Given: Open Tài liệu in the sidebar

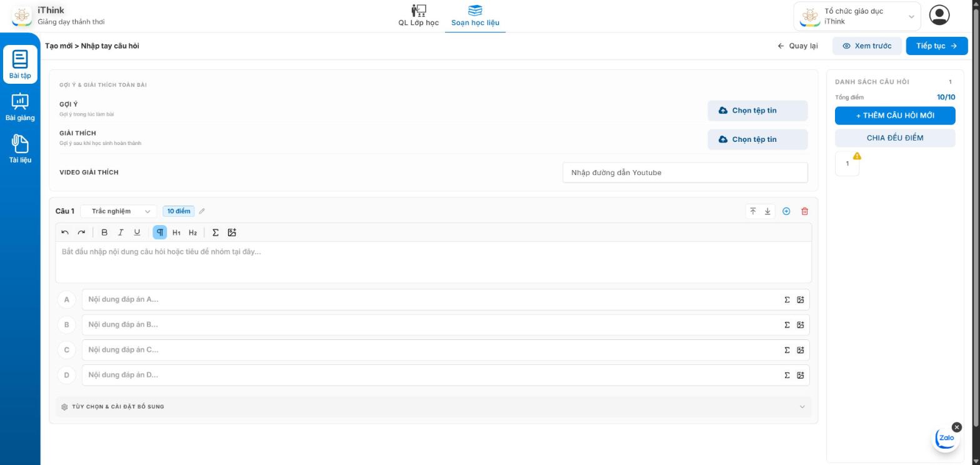Looking at the screenshot, I should [20, 149].
